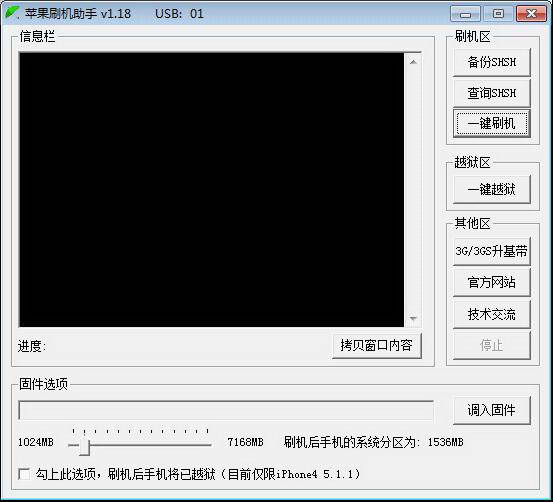Click the firmware path input field
Viewport: 553px width, 502px height.
pyautogui.click(x=226, y=410)
